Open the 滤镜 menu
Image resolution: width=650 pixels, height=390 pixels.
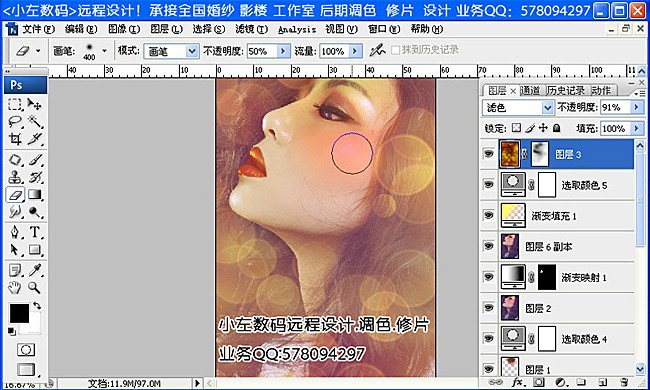(251, 29)
